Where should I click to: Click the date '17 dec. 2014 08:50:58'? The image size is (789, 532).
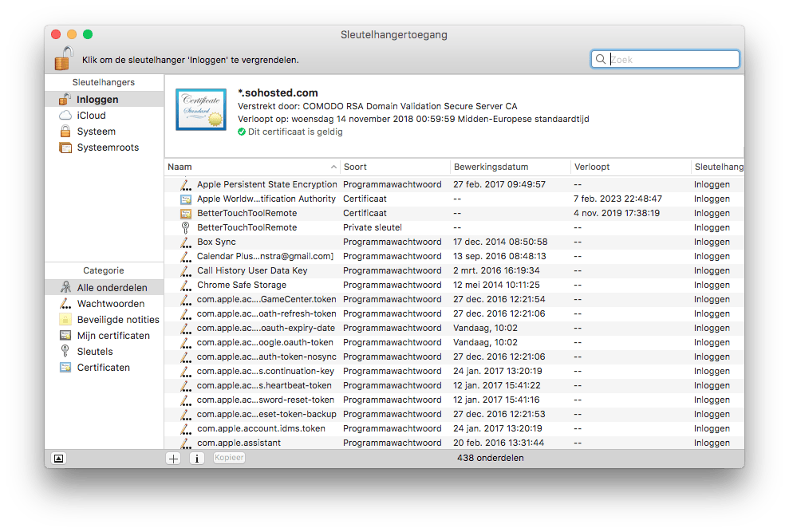(x=500, y=242)
